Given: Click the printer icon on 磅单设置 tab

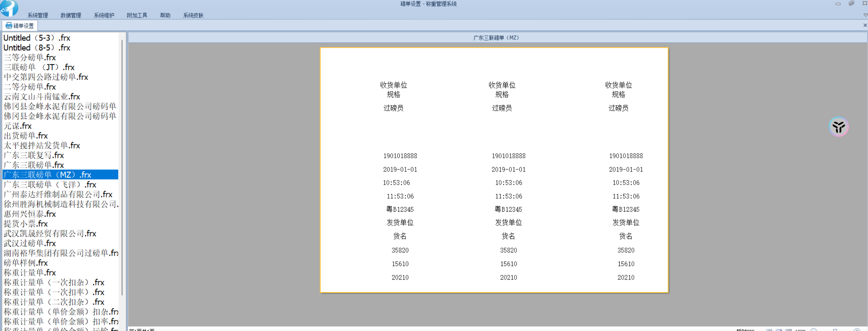Looking at the screenshot, I should coord(9,26).
